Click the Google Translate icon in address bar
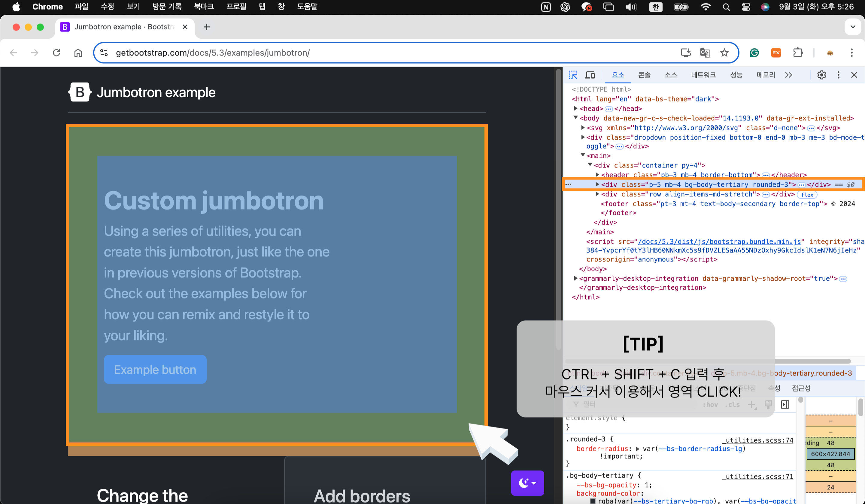865x504 pixels. click(x=705, y=53)
